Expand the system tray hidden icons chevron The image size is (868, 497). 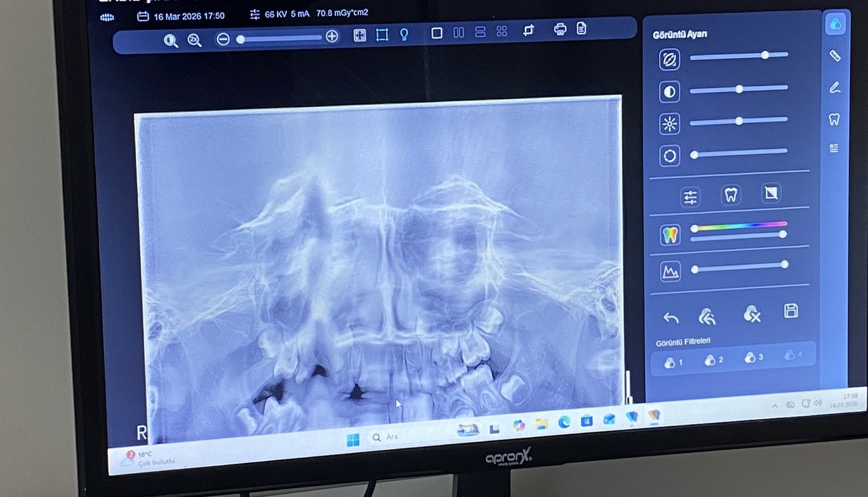pos(775,405)
